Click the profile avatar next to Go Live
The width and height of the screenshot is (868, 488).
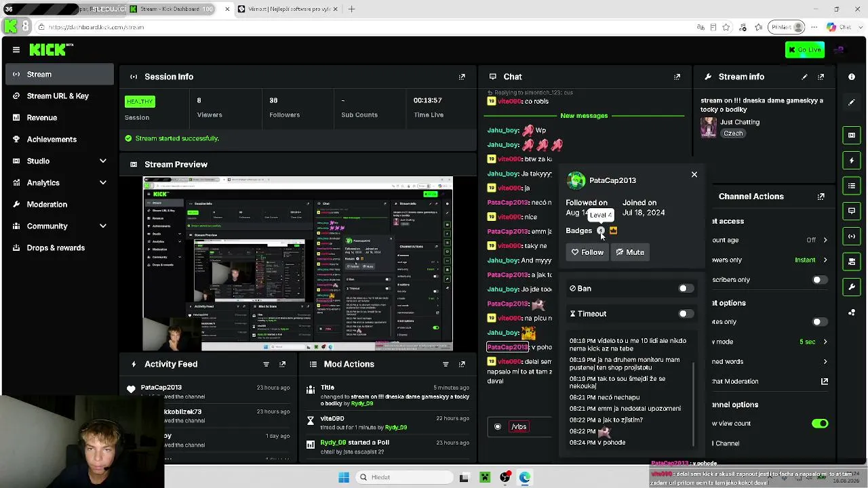[x=839, y=49]
